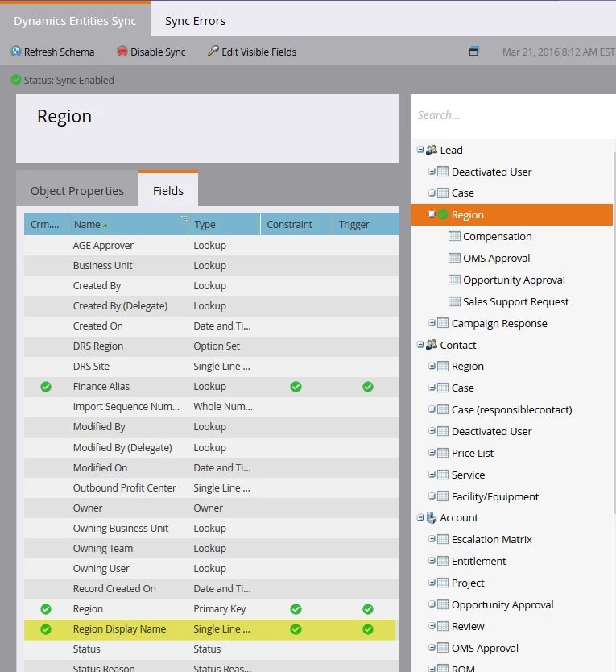The image size is (616, 672).
Task: Toggle Constraint check for Region primary key row
Action: pos(296,609)
